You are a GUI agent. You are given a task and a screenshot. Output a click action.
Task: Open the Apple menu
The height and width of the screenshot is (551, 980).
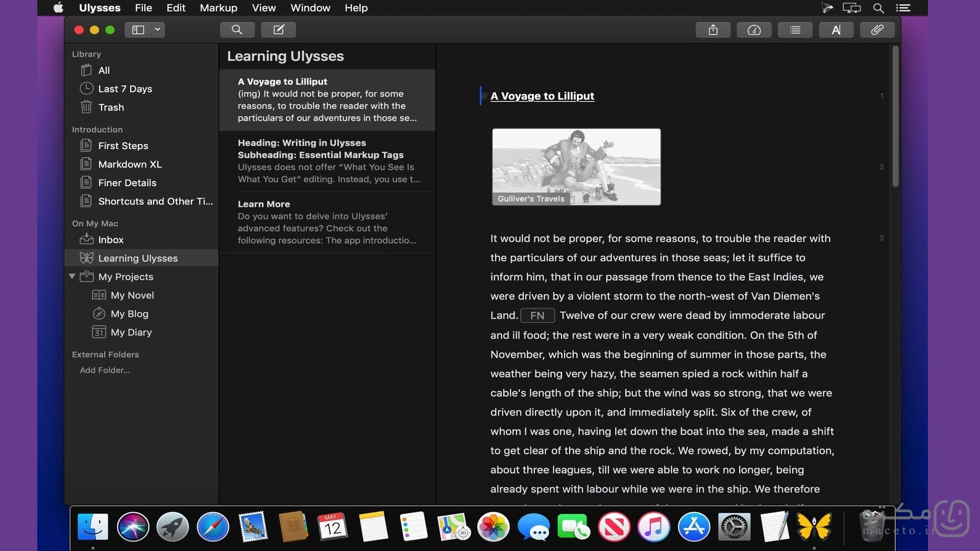tap(58, 8)
